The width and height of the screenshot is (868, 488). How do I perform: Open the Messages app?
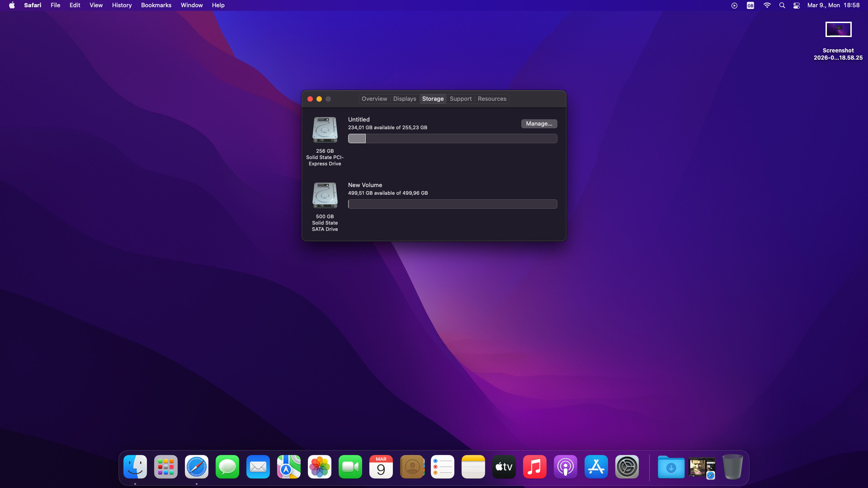(x=227, y=467)
